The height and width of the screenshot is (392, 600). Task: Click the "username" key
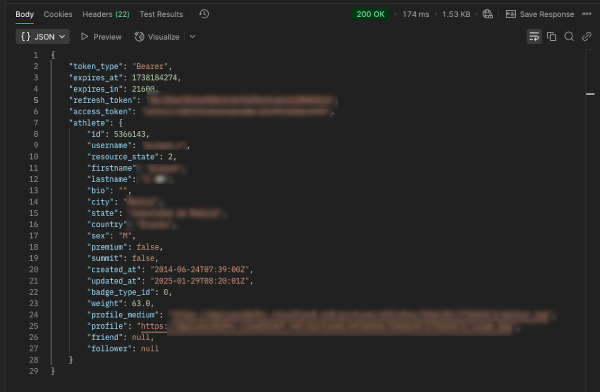109,145
